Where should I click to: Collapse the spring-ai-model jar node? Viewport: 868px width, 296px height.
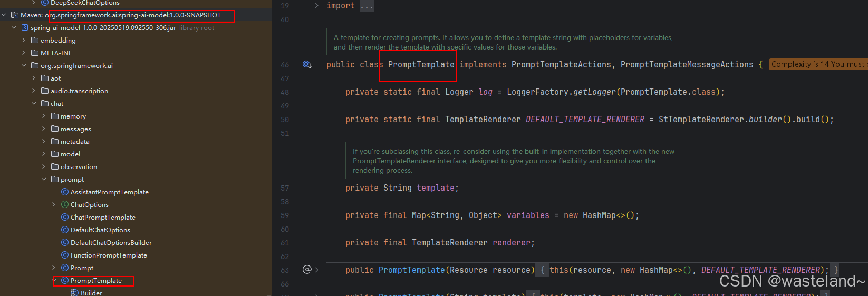coord(14,28)
